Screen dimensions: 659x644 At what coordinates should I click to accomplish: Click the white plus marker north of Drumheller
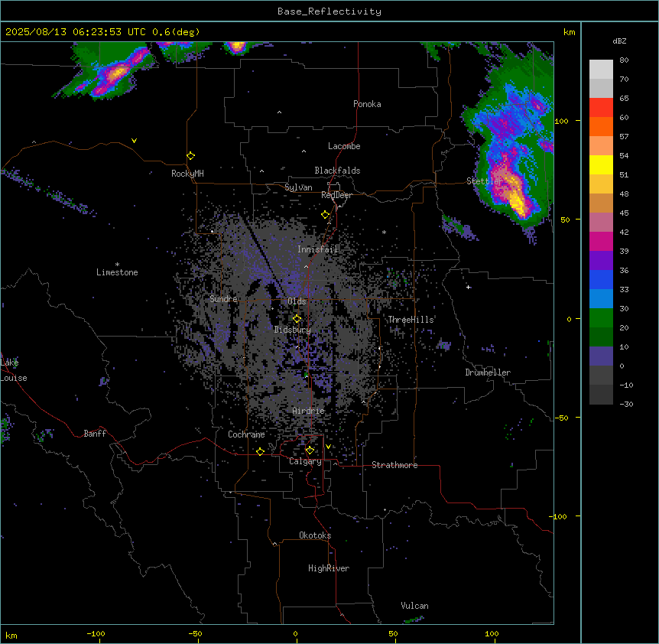click(x=468, y=287)
